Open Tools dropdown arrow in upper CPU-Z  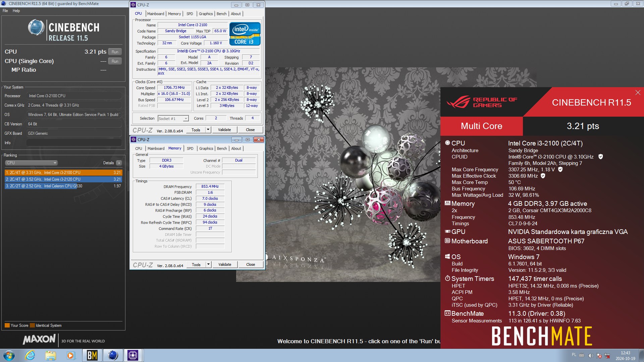click(208, 130)
